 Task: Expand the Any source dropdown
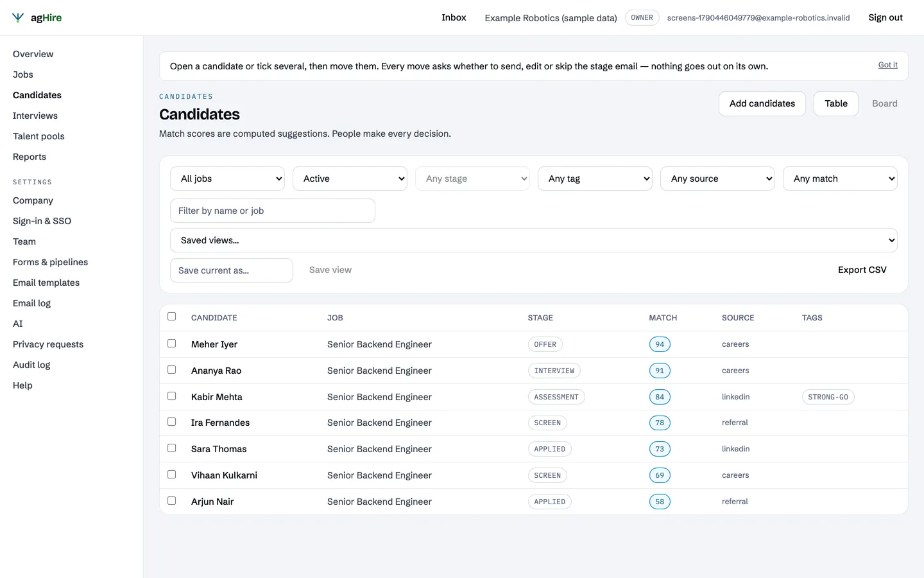[x=717, y=179]
